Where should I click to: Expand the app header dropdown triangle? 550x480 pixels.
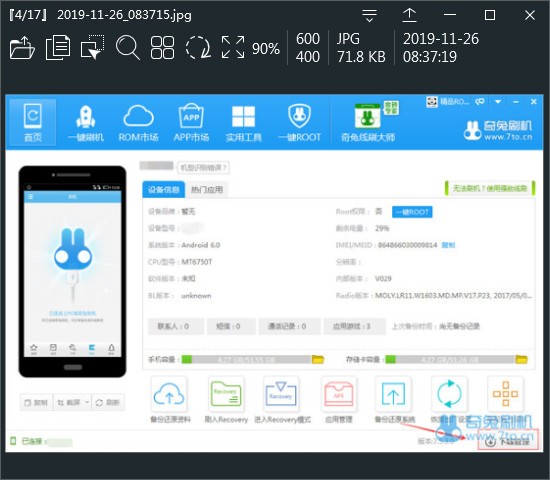[498, 102]
